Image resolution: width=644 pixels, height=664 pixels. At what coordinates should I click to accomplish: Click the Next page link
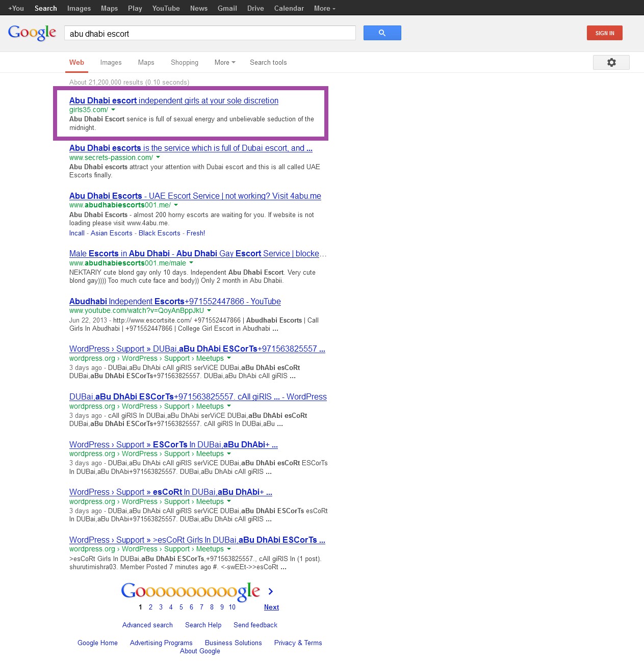pyautogui.click(x=271, y=607)
